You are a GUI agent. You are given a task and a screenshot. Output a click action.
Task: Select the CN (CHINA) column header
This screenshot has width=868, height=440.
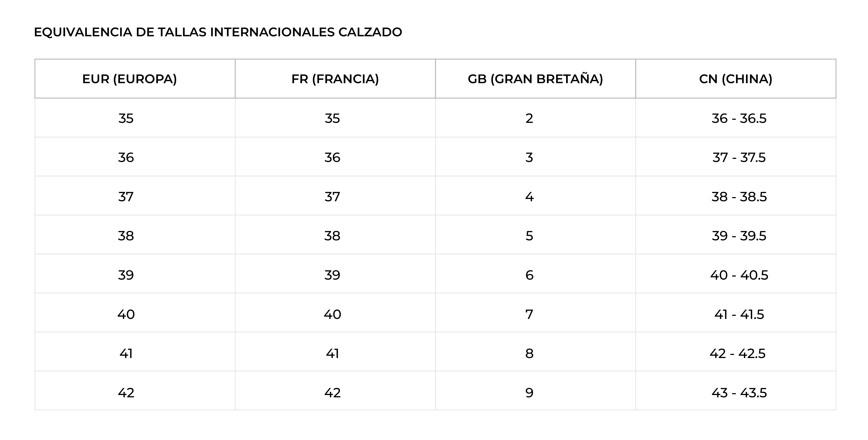click(736, 79)
